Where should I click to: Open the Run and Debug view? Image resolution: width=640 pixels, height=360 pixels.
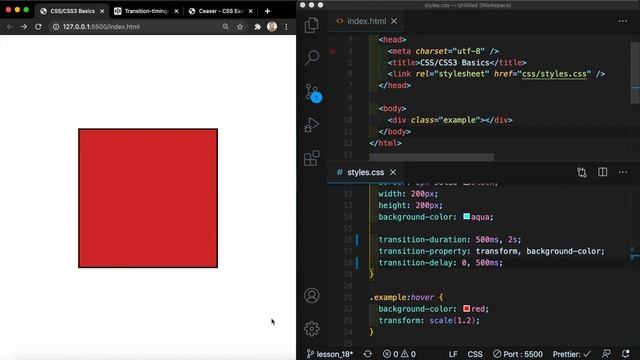312,125
